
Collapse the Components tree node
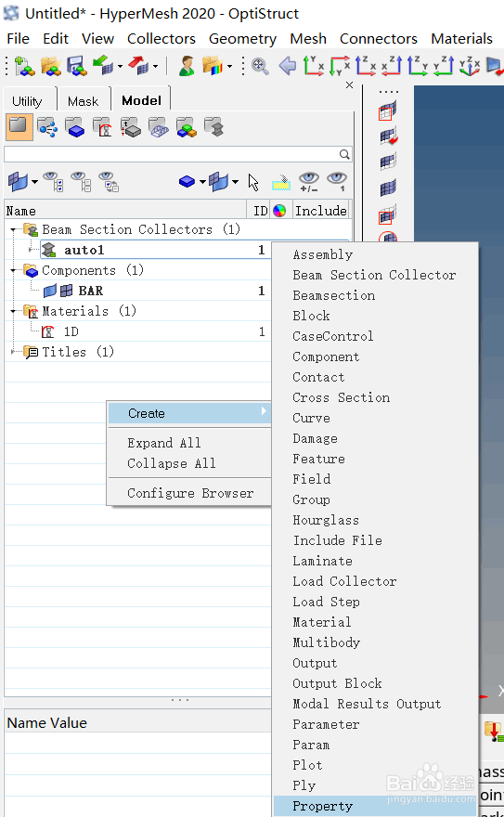click(x=14, y=270)
